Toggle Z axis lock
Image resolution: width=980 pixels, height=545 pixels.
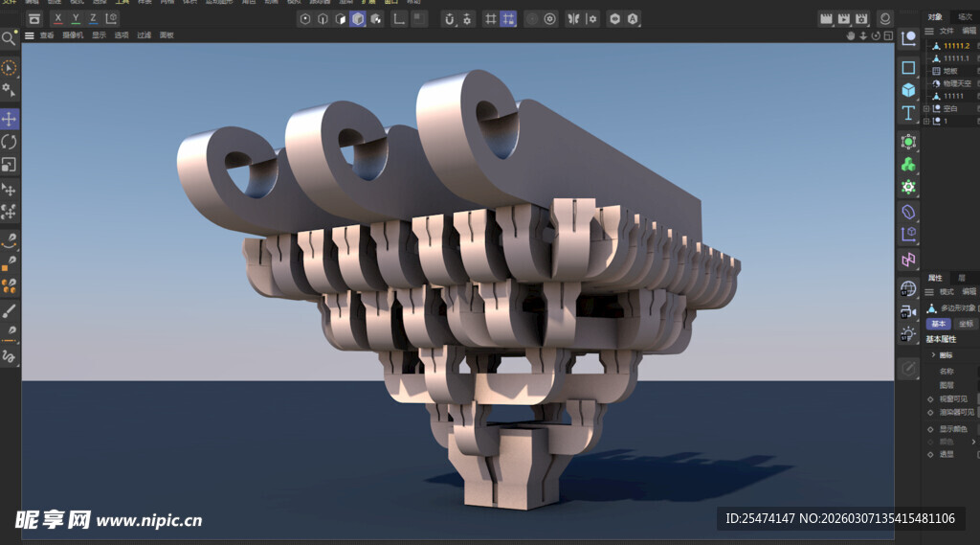(x=93, y=18)
